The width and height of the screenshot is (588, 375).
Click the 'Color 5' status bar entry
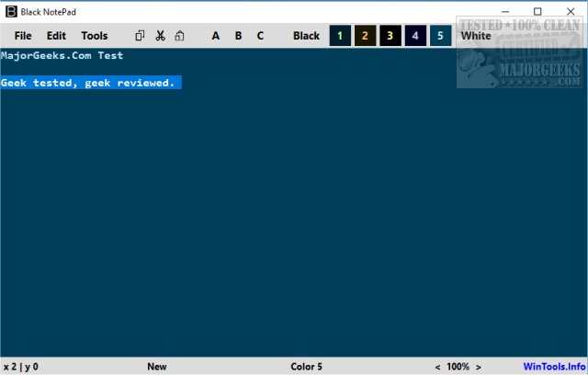point(306,367)
